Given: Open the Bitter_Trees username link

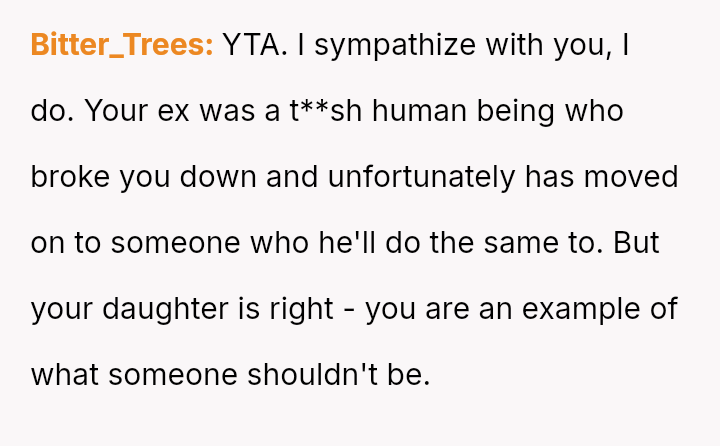Looking at the screenshot, I should pos(122,45).
